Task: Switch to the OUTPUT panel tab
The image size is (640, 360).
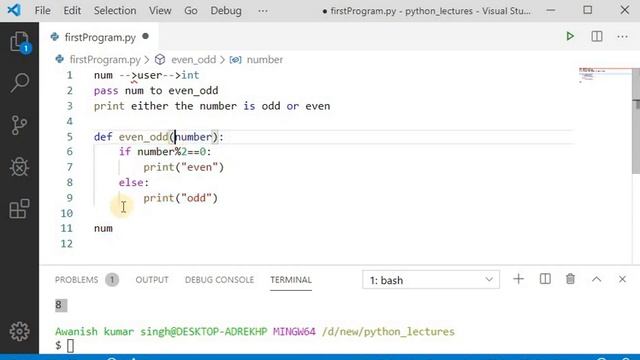Action: click(152, 280)
